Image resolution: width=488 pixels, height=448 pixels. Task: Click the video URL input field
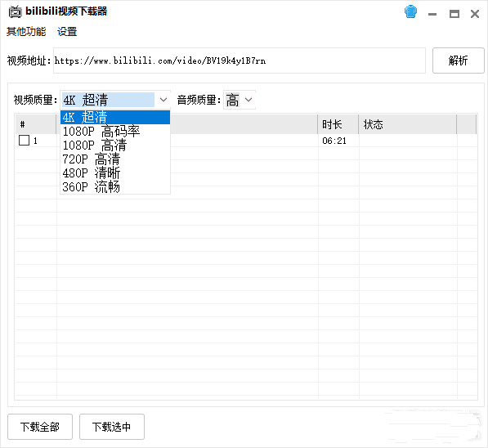point(239,60)
